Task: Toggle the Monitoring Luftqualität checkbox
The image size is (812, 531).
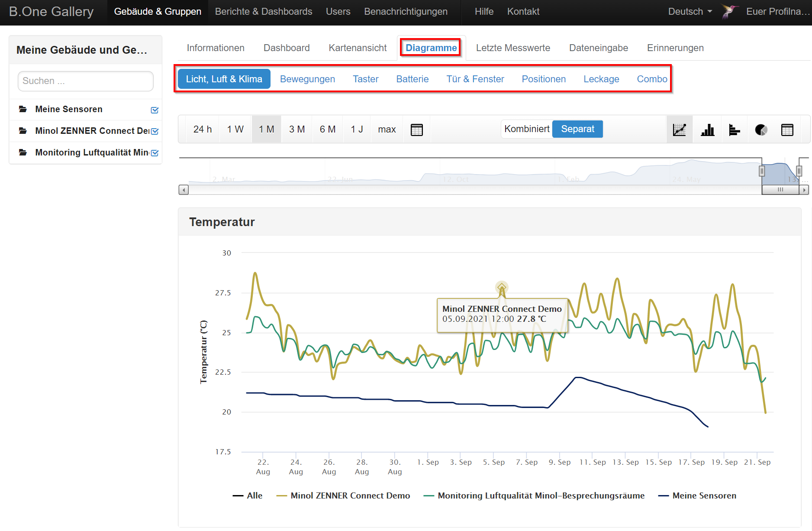Action: pos(155,153)
